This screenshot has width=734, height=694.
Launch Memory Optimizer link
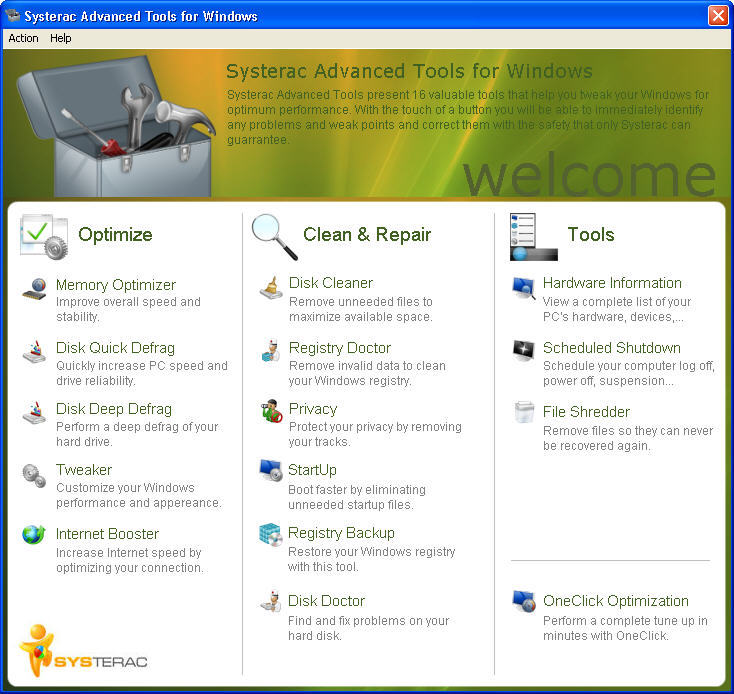(x=116, y=285)
